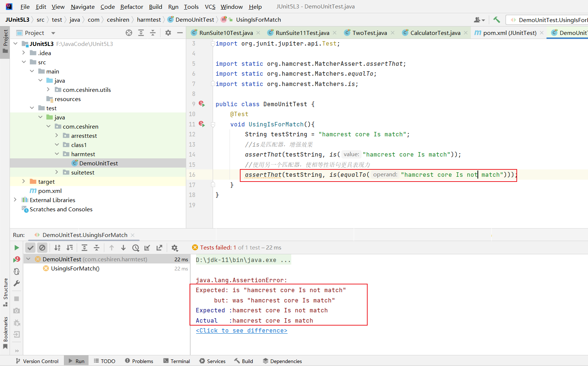
Task: Expand the target folder
Action: tap(24, 182)
